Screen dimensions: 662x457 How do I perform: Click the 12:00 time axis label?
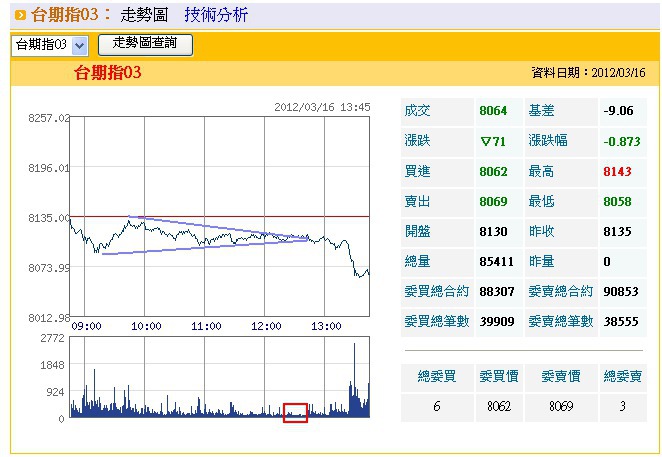[266, 326]
